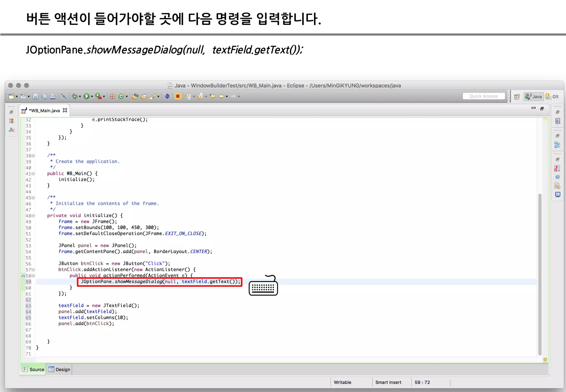566x392 pixels.
Task: Click the green Run button
Action: point(87,96)
